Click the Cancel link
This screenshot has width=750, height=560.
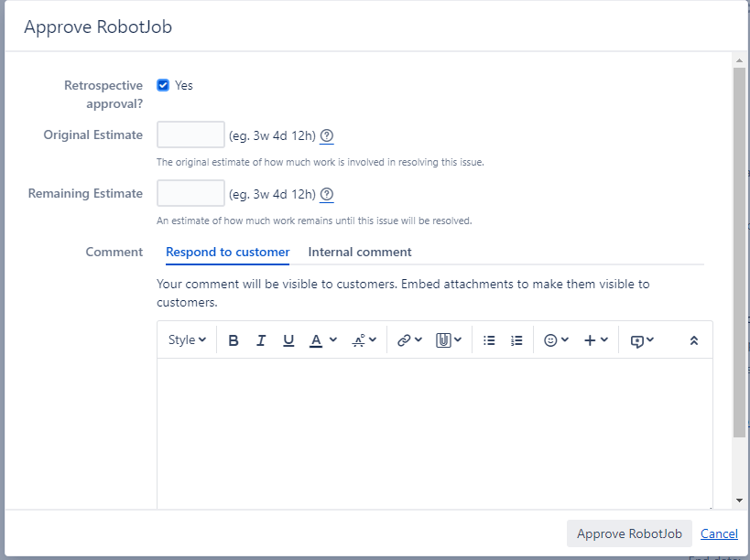(x=719, y=533)
